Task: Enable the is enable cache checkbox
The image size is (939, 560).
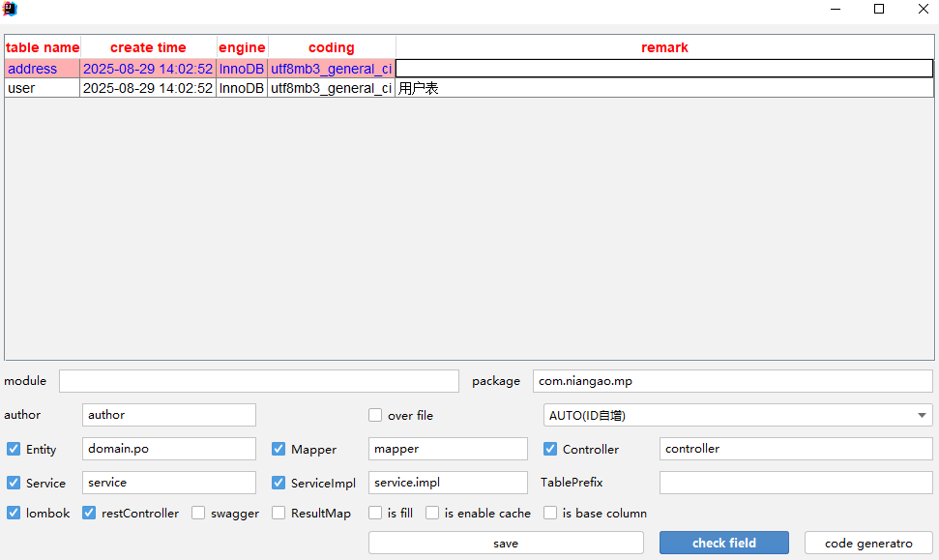Action: (x=431, y=513)
